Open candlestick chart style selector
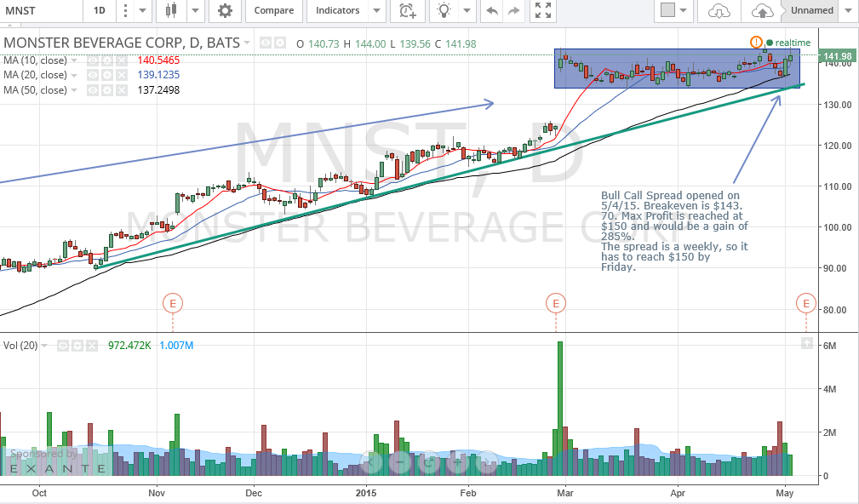 tap(171, 10)
